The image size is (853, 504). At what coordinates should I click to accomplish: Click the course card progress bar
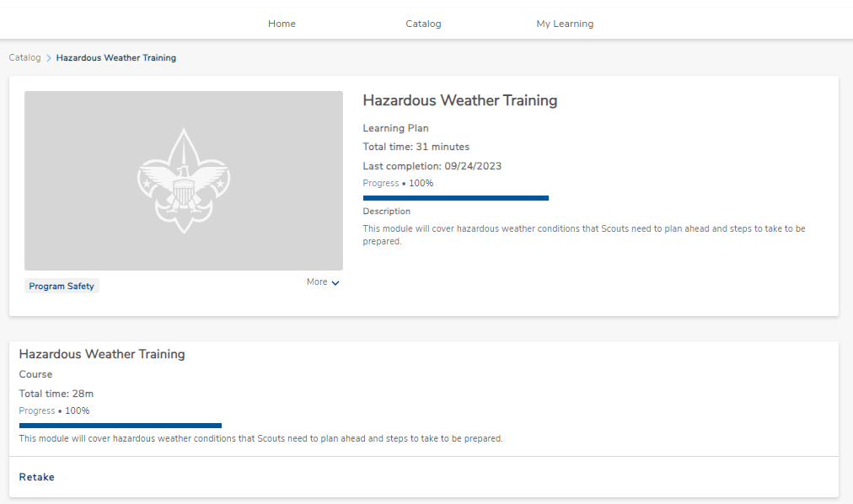point(120,426)
